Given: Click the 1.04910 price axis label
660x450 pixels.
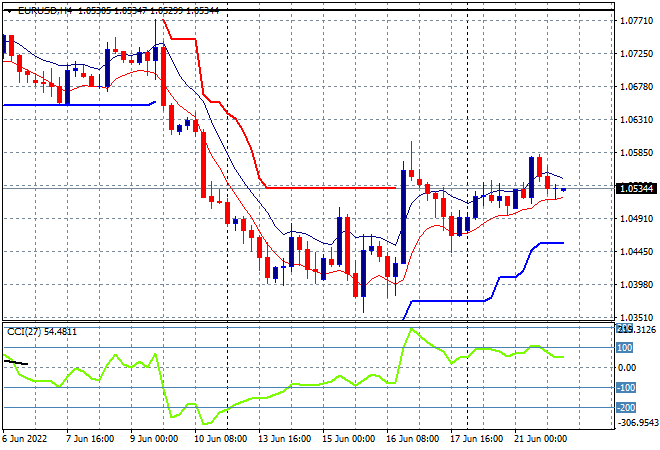Looking at the screenshot, I should (636, 218).
